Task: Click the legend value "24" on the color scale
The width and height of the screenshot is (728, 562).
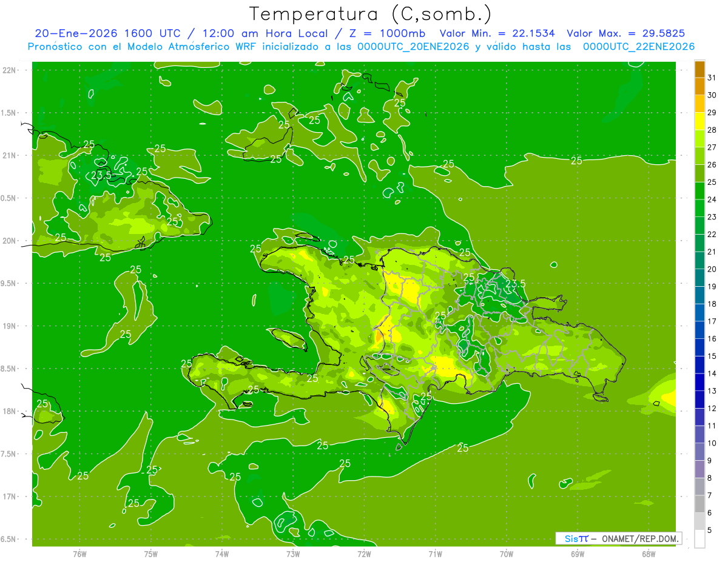Action: pyautogui.click(x=712, y=199)
